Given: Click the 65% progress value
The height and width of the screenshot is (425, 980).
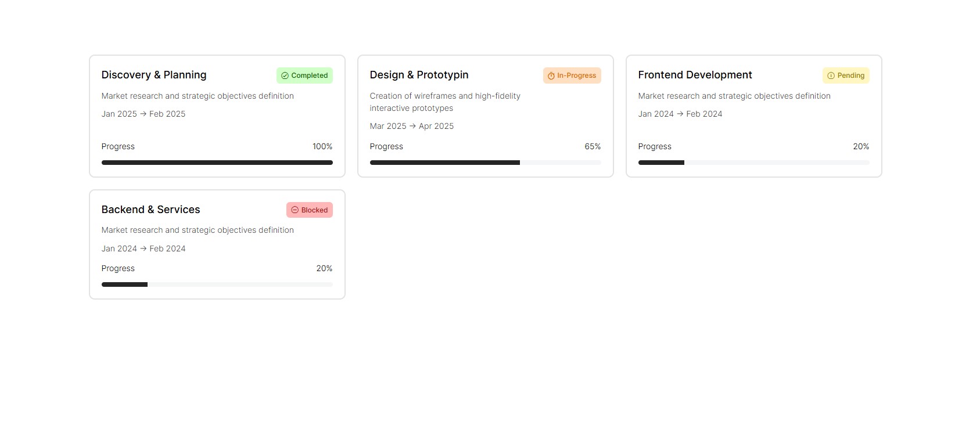Looking at the screenshot, I should 593,146.
